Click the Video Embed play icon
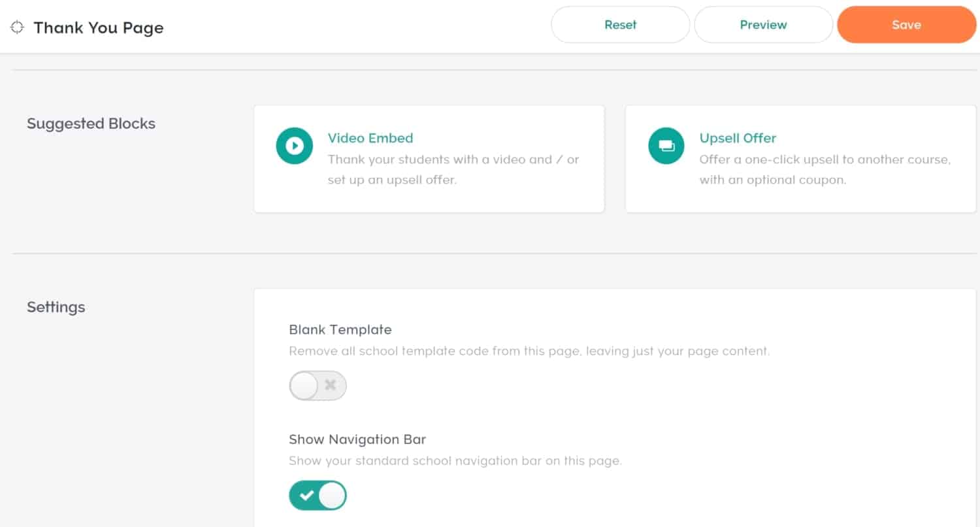The image size is (980, 527). coord(295,146)
